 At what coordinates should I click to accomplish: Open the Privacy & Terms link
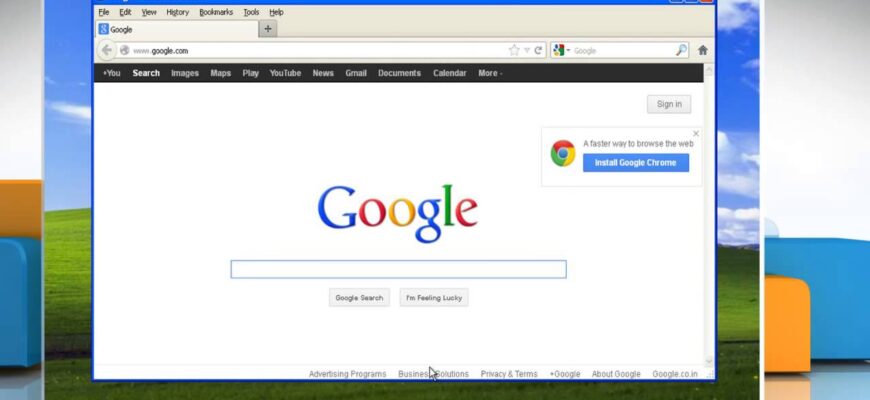(508, 374)
